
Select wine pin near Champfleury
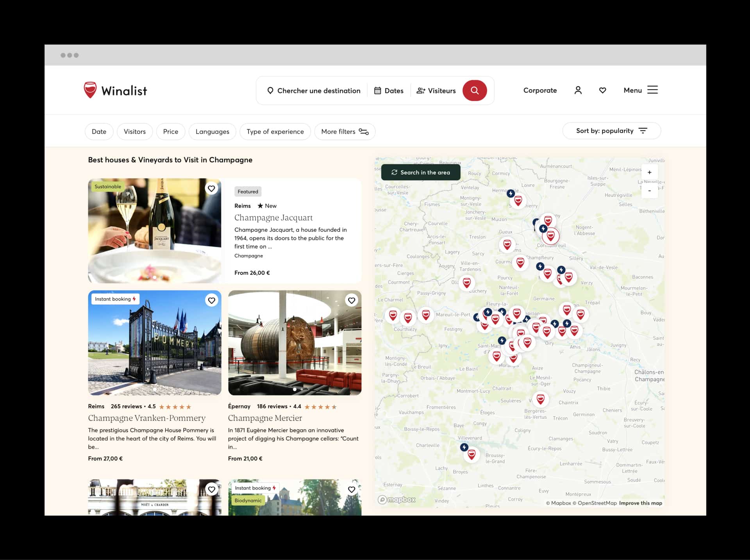click(520, 262)
